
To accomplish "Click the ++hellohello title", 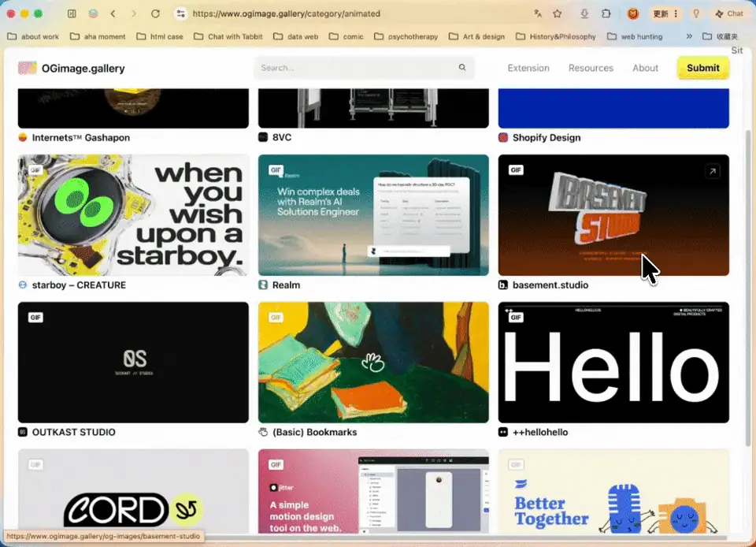I will [x=540, y=432].
